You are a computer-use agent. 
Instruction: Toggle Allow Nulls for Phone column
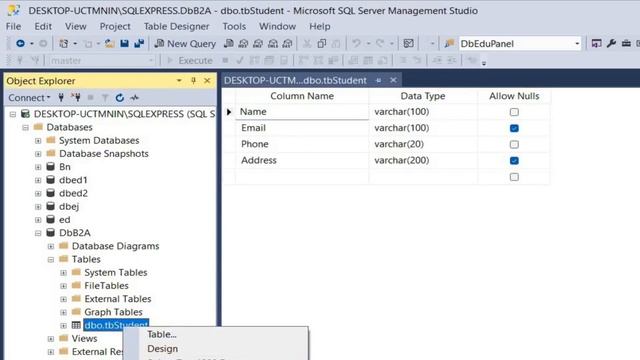(514, 144)
